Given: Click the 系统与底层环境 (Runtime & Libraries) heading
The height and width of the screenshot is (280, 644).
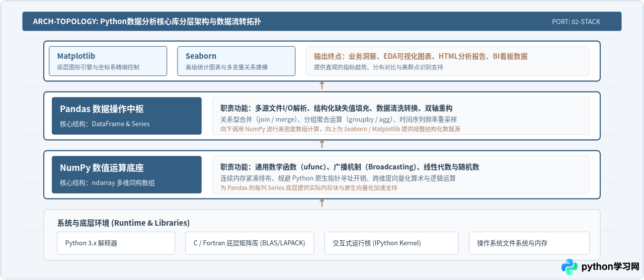Looking at the screenshot, I should [123, 223].
